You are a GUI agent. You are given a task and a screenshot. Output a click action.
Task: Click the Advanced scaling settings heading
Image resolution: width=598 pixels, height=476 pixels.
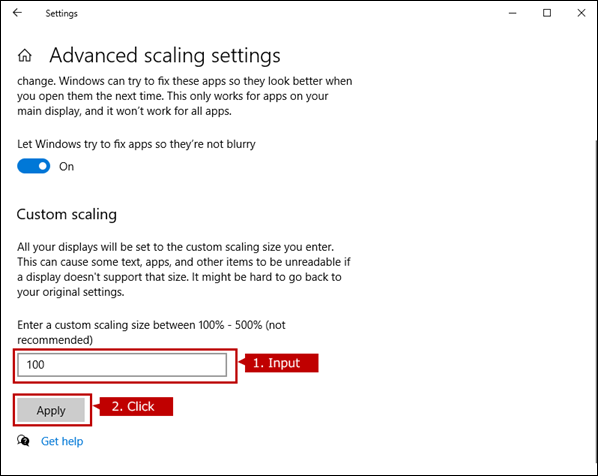[x=165, y=55]
